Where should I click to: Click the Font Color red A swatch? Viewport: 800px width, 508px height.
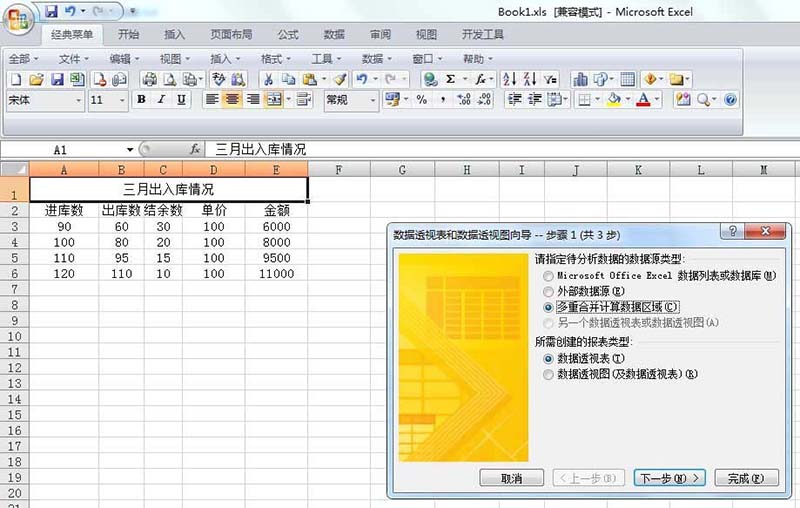tap(644, 99)
